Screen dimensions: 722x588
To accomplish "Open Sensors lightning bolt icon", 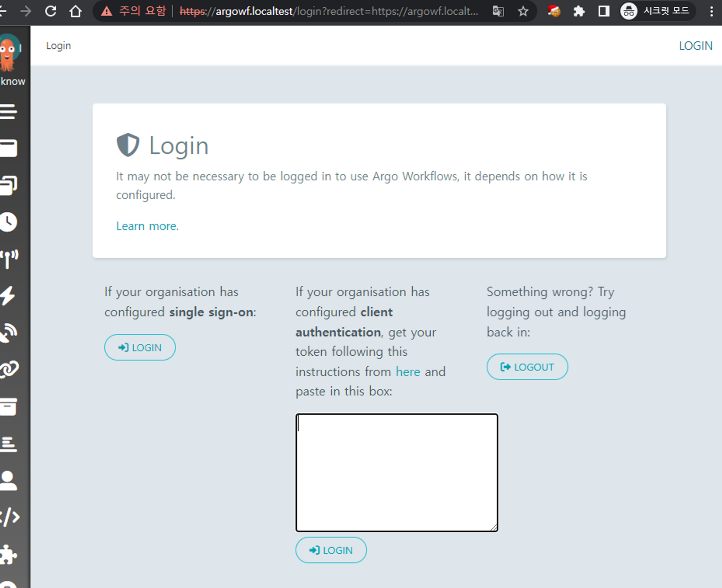I will pyautogui.click(x=8, y=296).
